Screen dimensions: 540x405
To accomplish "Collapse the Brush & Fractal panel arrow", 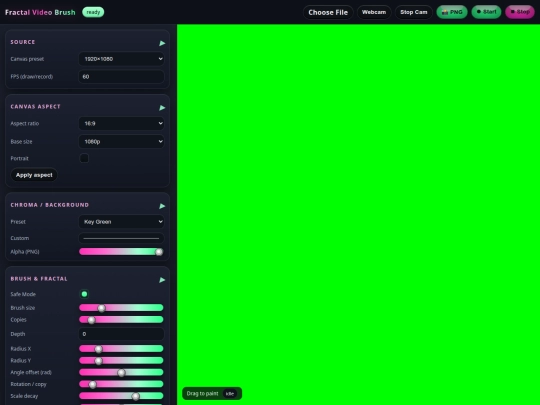I will pos(162,280).
